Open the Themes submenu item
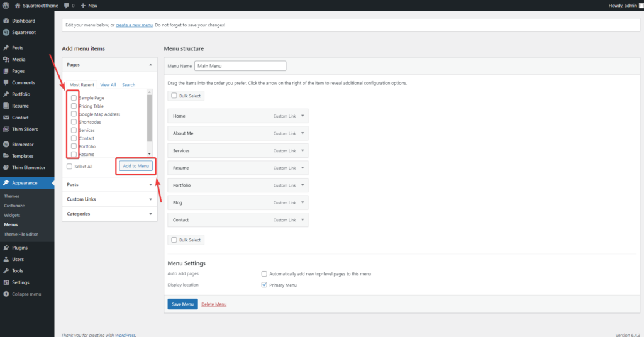 coord(11,196)
